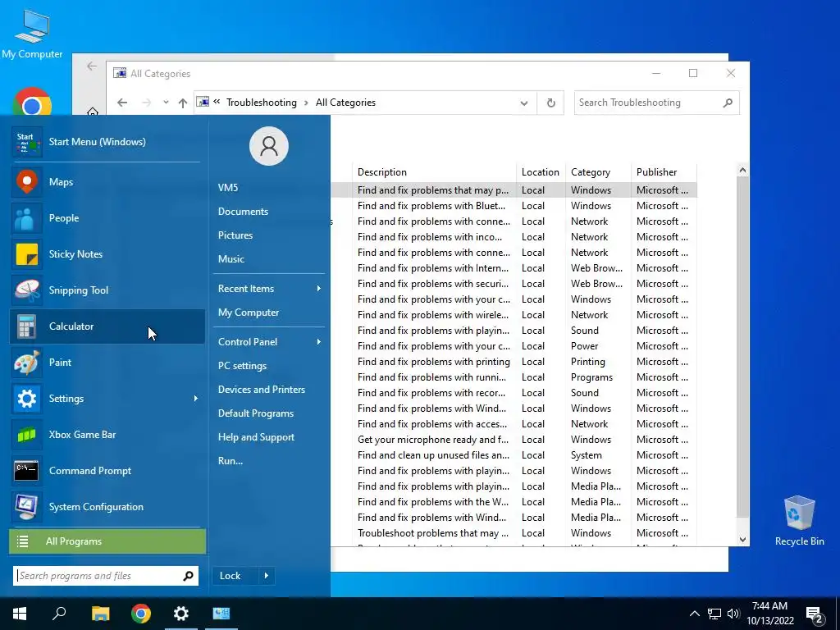Screen dimensions: 840x630
Task: Open Maps from the start menu
Action: [107, 182]
